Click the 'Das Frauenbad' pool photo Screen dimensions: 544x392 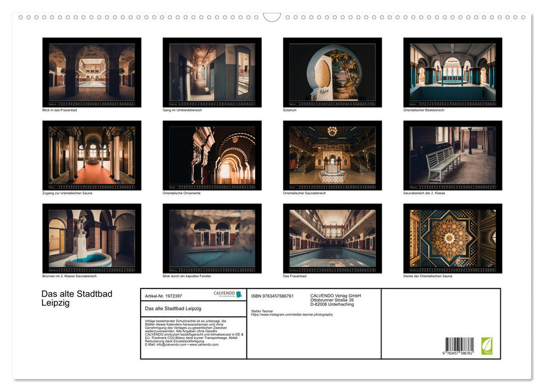click(x=332, y=239)
